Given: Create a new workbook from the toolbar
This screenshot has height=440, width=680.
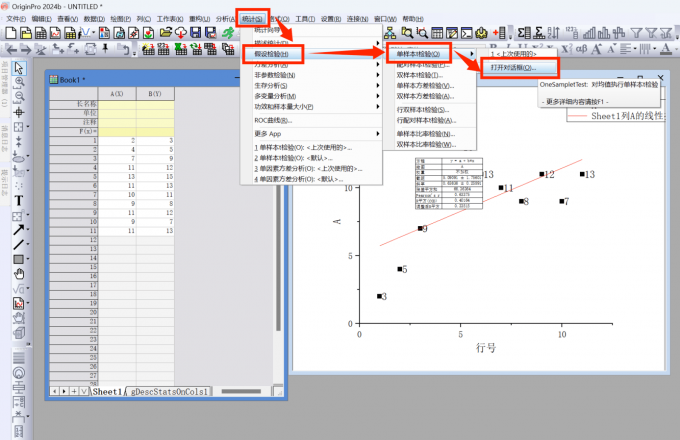Looking at the screenshot, I should coord(41,33).
